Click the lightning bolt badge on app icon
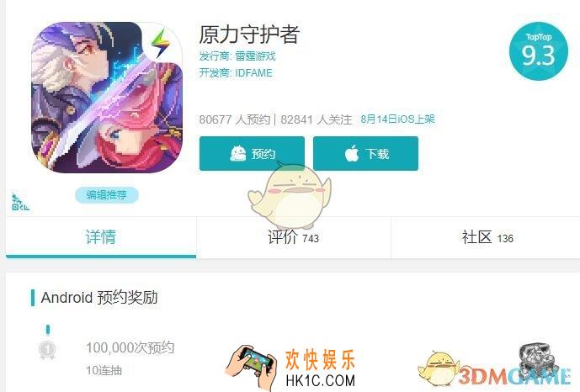 coord(161,43)
